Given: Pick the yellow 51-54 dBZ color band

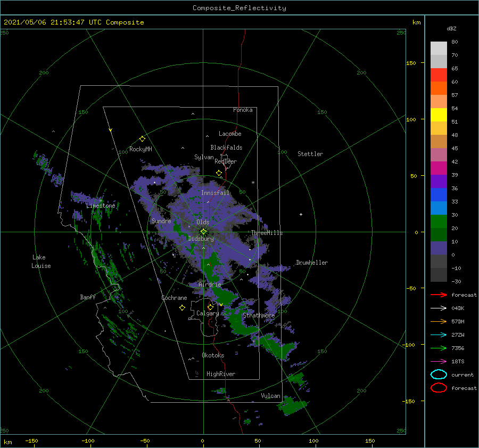Looking at the screenshot, I should [439, 115].
